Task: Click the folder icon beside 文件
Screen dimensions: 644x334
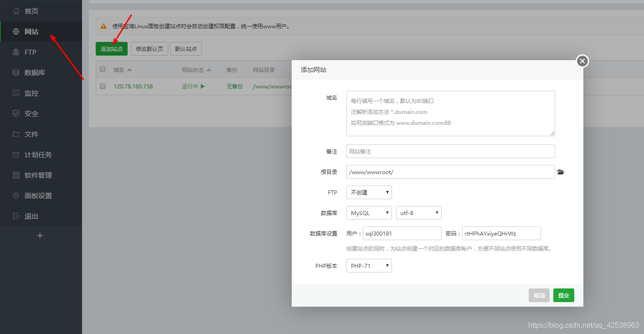Action: 16,134
